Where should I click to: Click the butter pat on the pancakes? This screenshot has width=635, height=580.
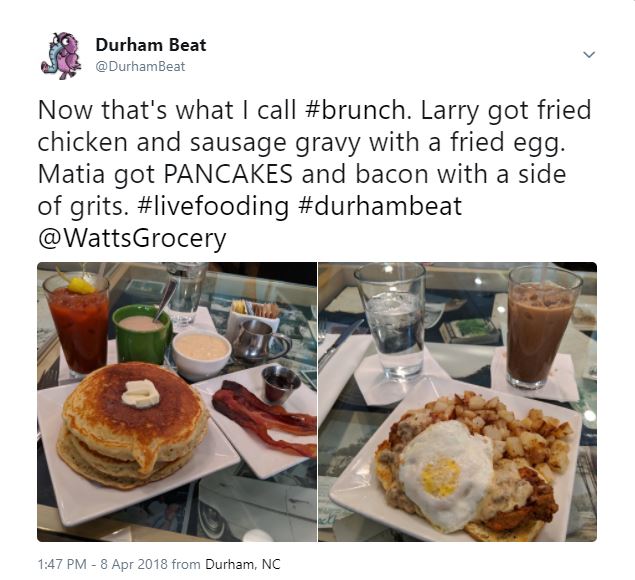[x=141, y=393]
